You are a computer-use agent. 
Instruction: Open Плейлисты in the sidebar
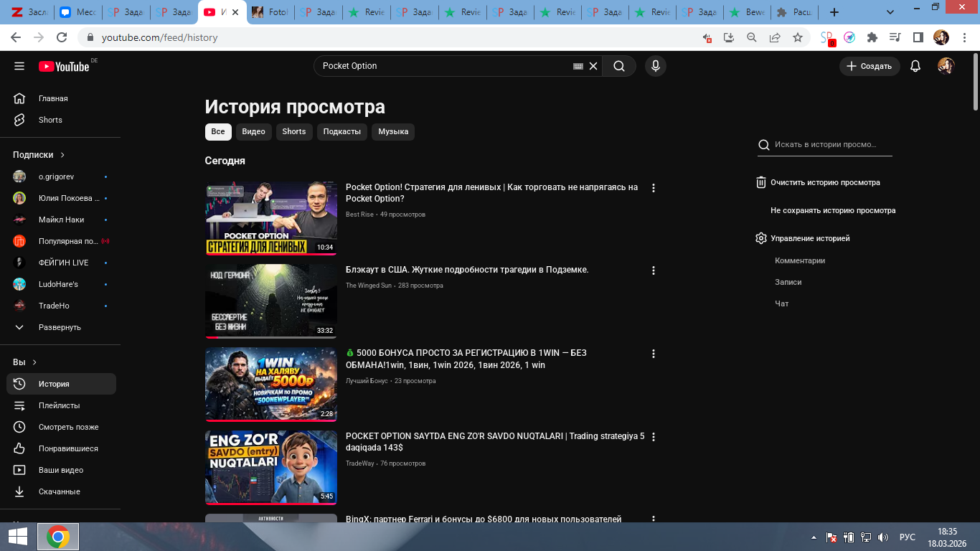pos(61,405)
